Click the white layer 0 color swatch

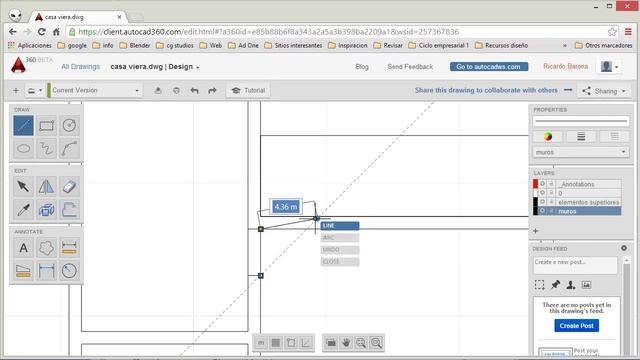(x=536, y=193)
